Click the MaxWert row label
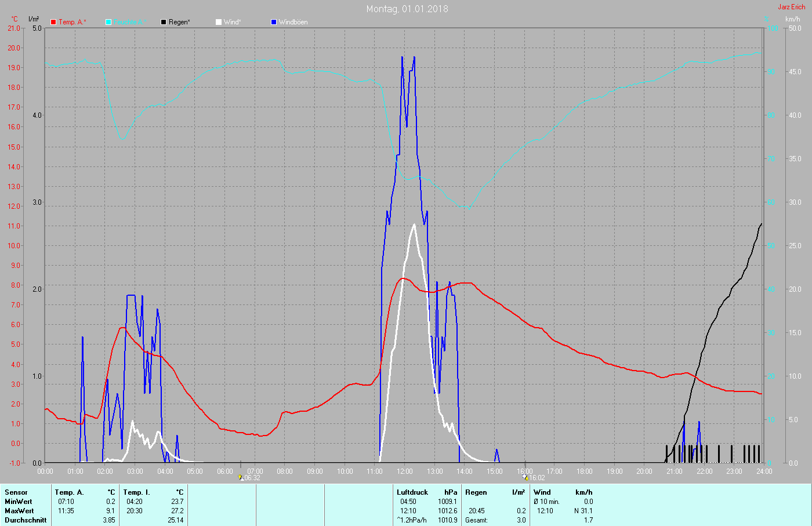Viewport: 812px width, 526px height. [x=19, y=511]
